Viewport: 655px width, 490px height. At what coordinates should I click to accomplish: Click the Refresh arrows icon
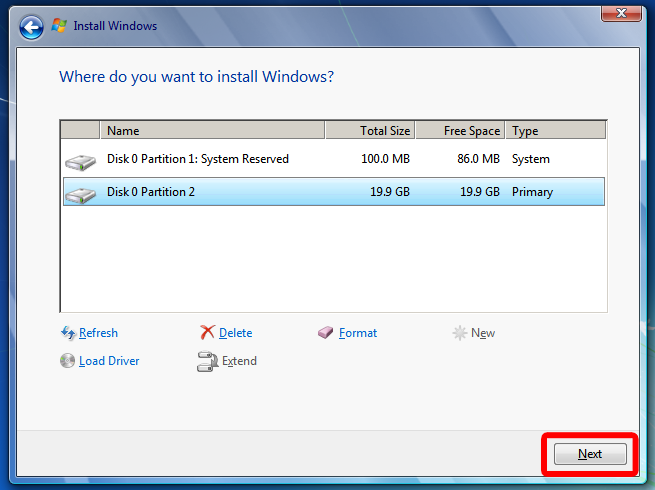68,333
